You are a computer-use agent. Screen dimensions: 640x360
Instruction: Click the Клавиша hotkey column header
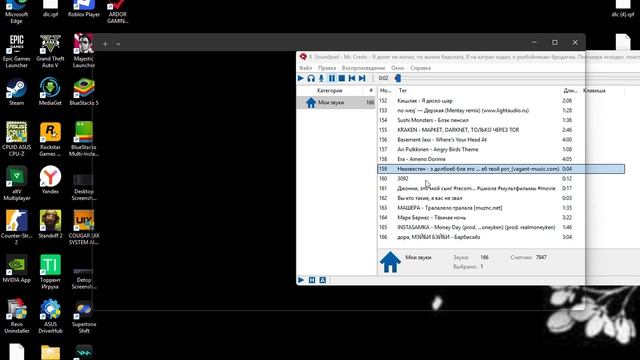click(x=594, y=91)
